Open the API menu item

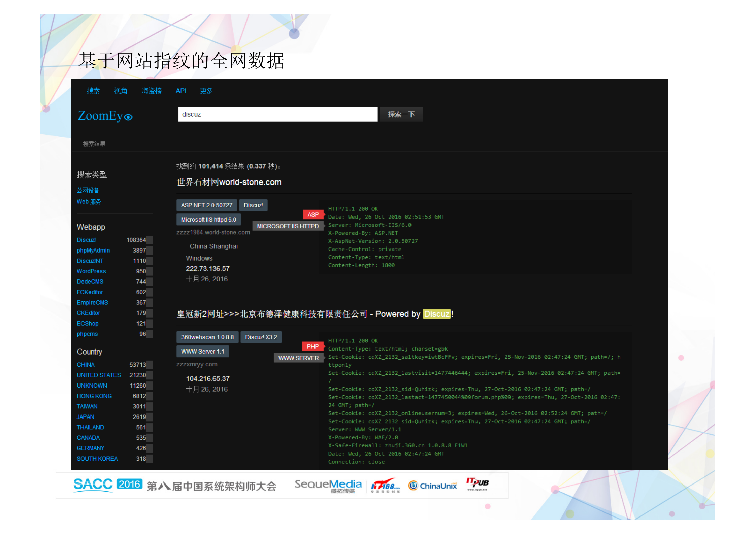coord(180,91)
